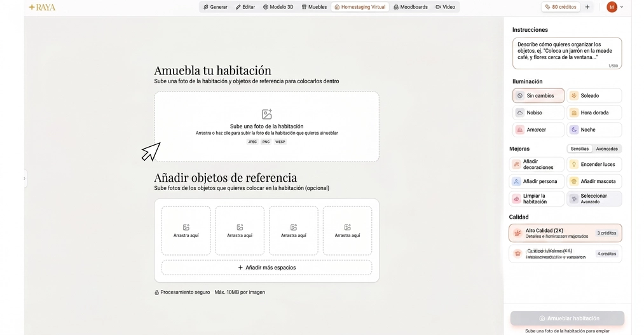
Task: Expand the left sidebar chevron handle
Action: (x=25, y=179)
